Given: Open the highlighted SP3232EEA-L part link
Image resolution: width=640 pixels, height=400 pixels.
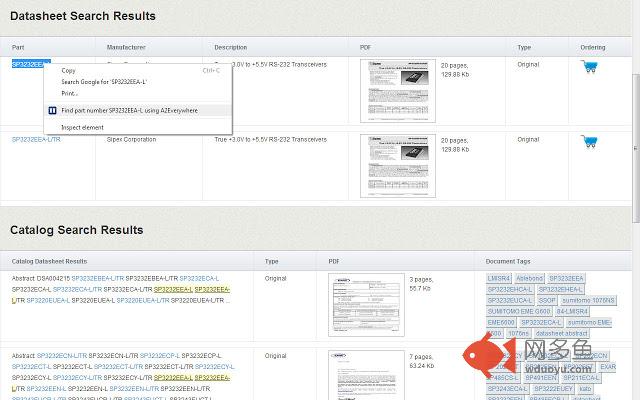Looking at the screenshot, I should (31, 64).
